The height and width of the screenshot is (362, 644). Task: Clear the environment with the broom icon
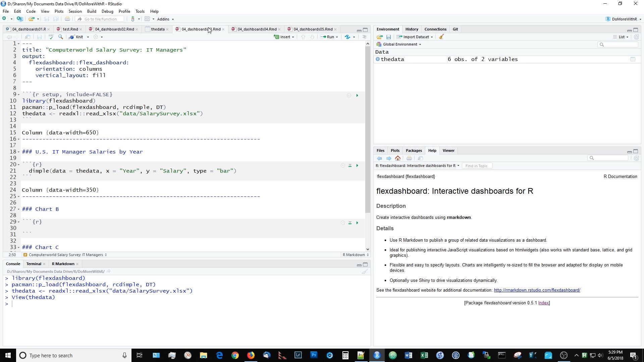[441, 37]
